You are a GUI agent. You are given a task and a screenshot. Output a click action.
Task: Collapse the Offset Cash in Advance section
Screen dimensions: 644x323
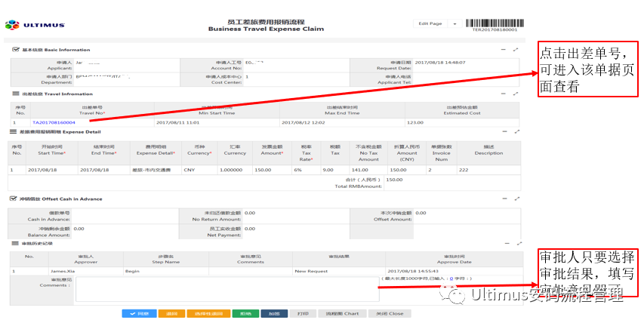505,198
